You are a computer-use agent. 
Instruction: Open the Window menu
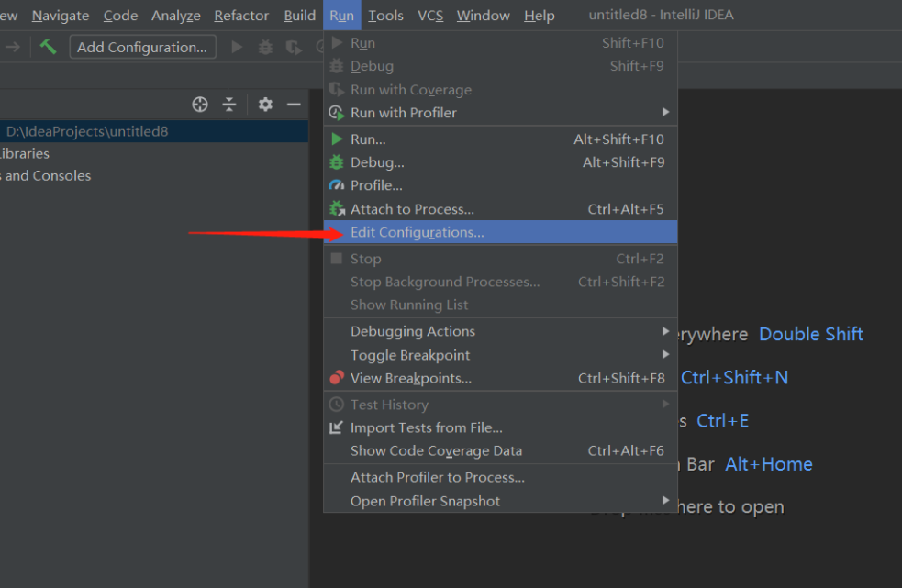coord(484,16)
